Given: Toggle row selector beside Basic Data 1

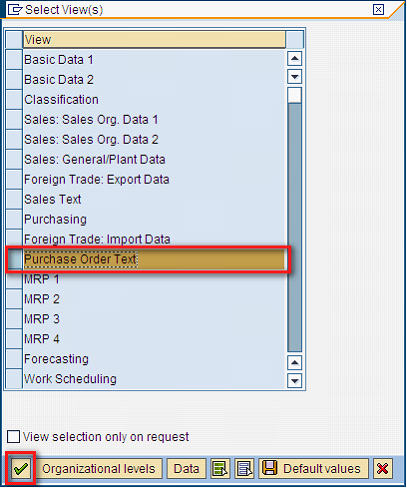Looking at the screenshot, I should [14, 60].
